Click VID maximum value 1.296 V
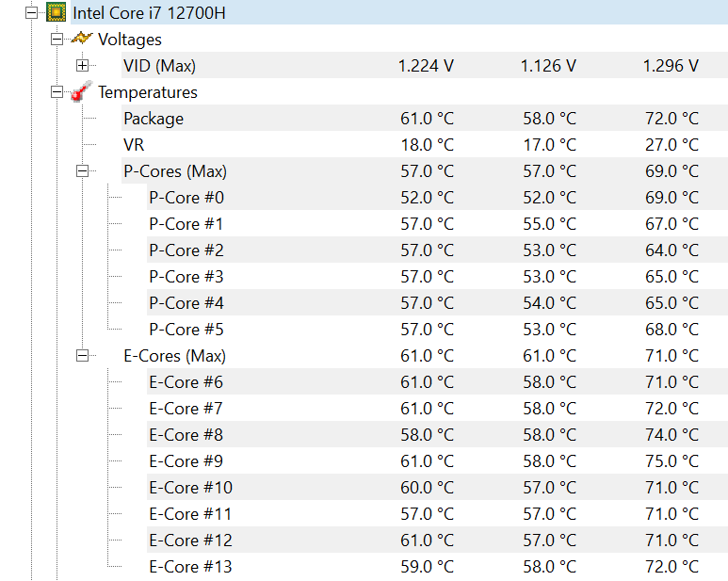Image resolution: width=728 pixels, height=581 pixels. 671,66
